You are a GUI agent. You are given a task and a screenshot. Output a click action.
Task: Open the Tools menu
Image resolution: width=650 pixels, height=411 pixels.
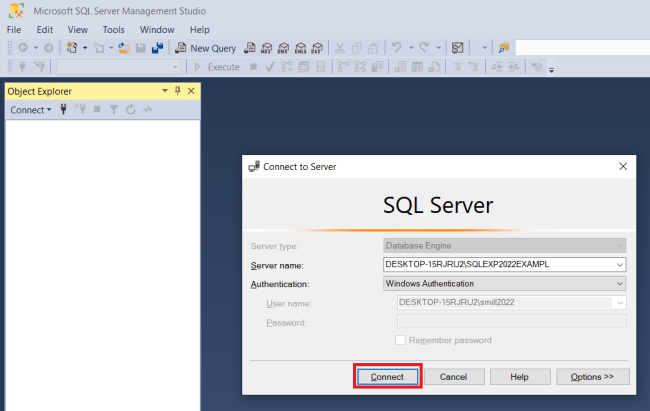click(x=114, y=30)
